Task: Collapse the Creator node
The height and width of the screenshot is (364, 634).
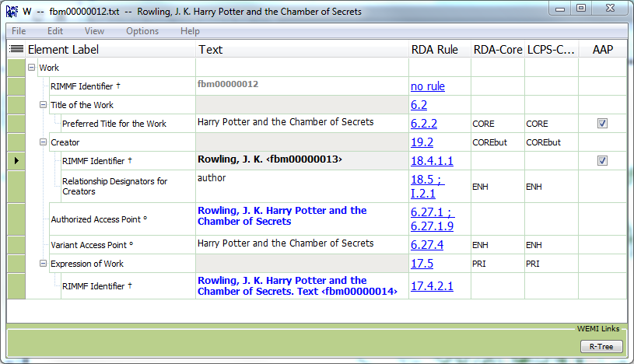Action: [x=43, y=142]
